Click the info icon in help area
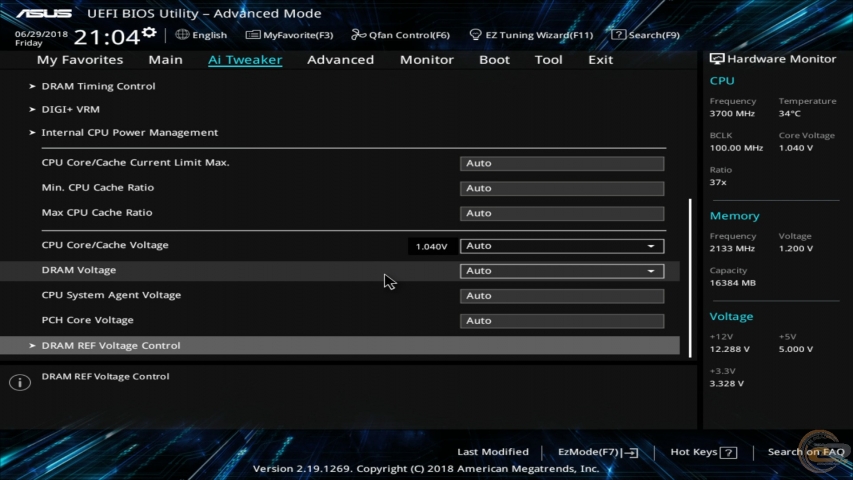 (x=20, y=383)
